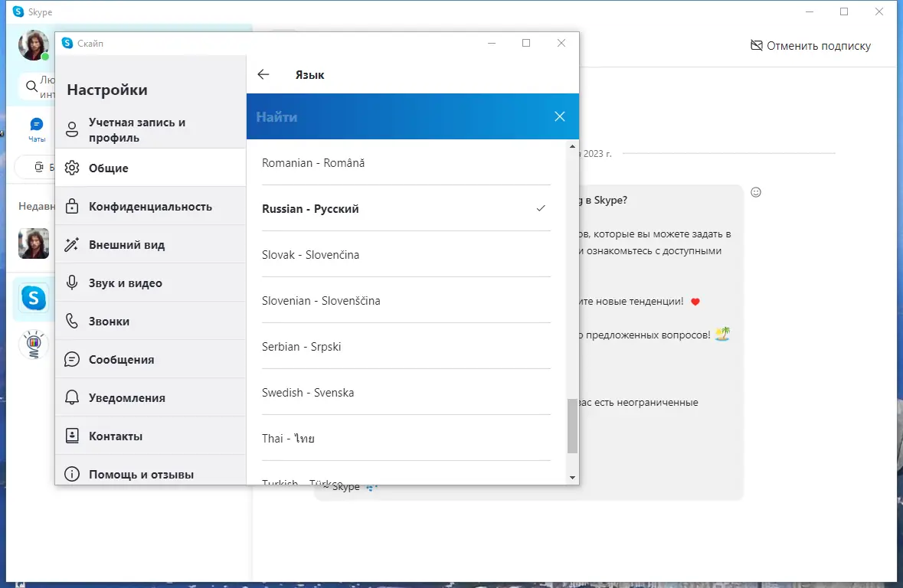Click the profile avatar in main Skype window
Image resolution: width=903 pixels, height=588 pixels.
pyautogui.click(x=34, y=45)
